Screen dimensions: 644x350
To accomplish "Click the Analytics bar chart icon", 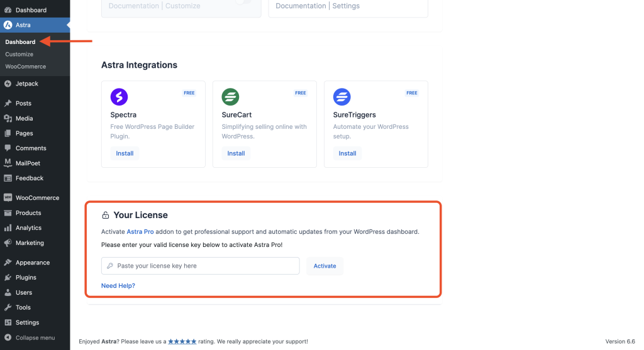I will 8,227.
